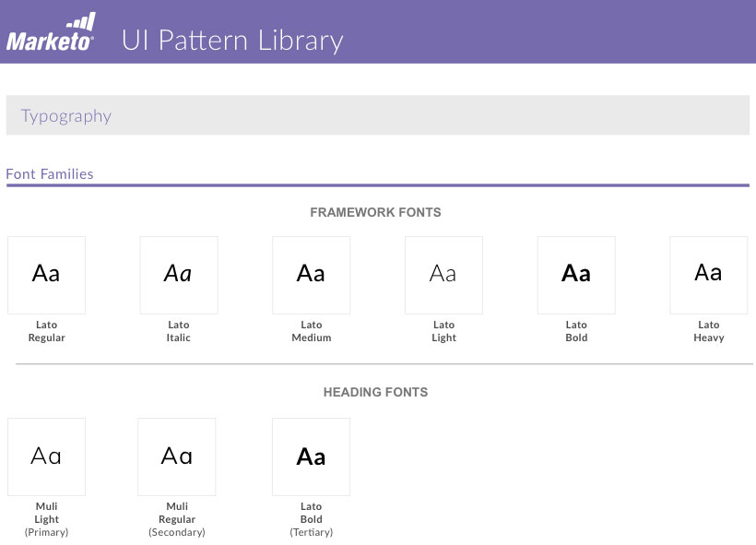Click the tertiary Lato Bold heading tile
Image resolution: width=756 pixels, height=545 pixels.
point(311,456)
